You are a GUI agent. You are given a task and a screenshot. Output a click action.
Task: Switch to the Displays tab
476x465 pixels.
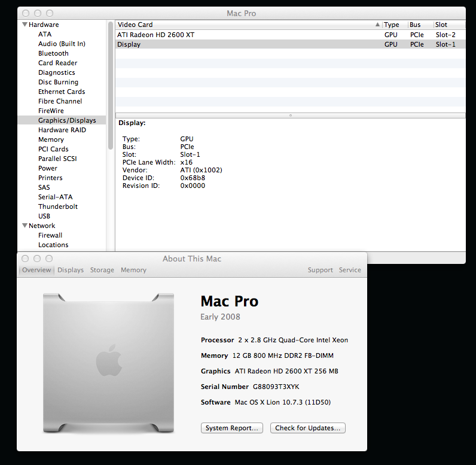tap(71, 270)
